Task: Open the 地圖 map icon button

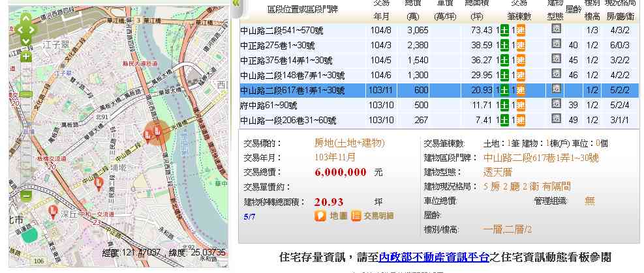Action: tap(331, 216)
